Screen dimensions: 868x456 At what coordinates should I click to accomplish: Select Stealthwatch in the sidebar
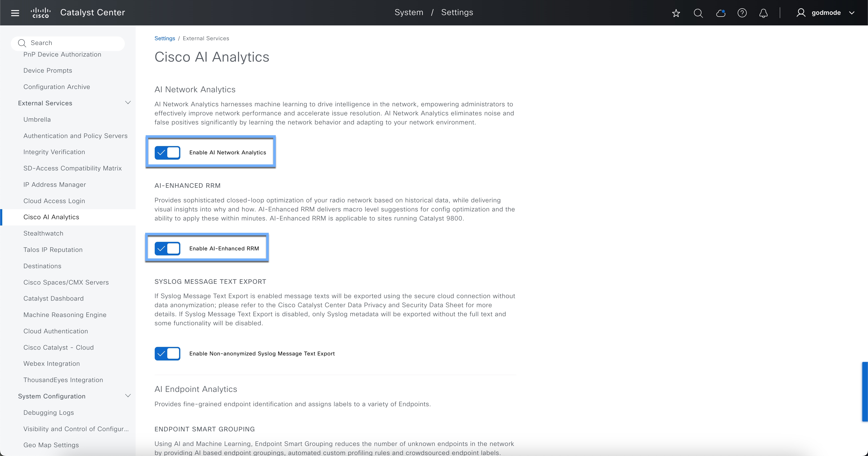(43, 233)
